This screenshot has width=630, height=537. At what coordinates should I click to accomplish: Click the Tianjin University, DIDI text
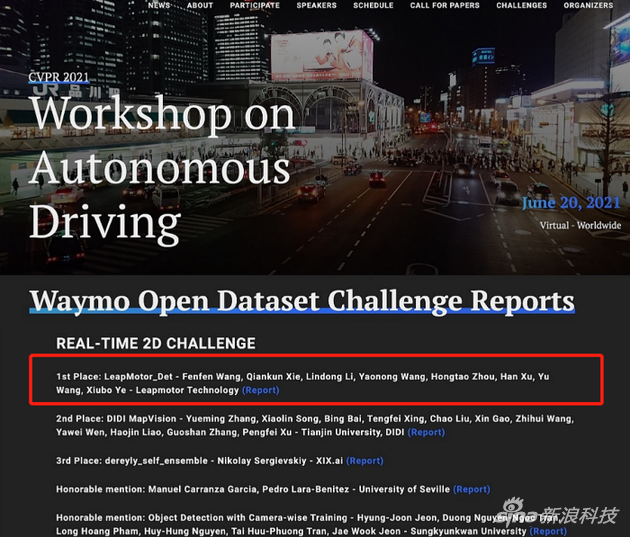(353, 432)
